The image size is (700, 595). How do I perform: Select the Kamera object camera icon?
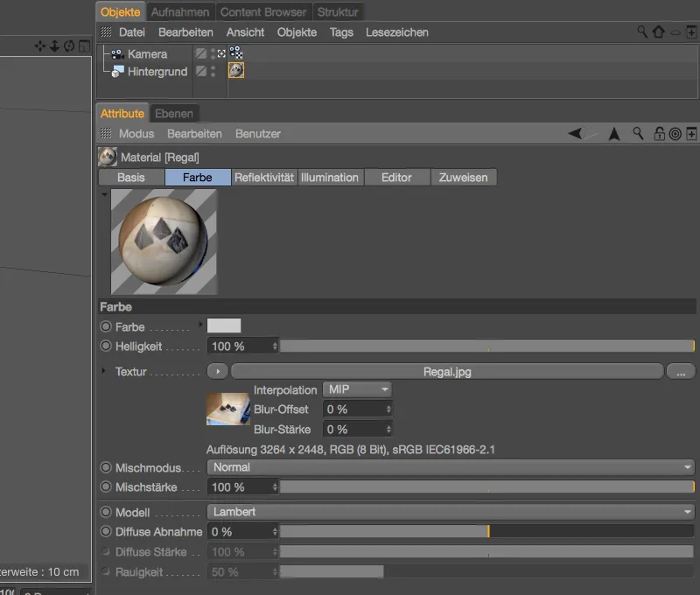point(116,53)
